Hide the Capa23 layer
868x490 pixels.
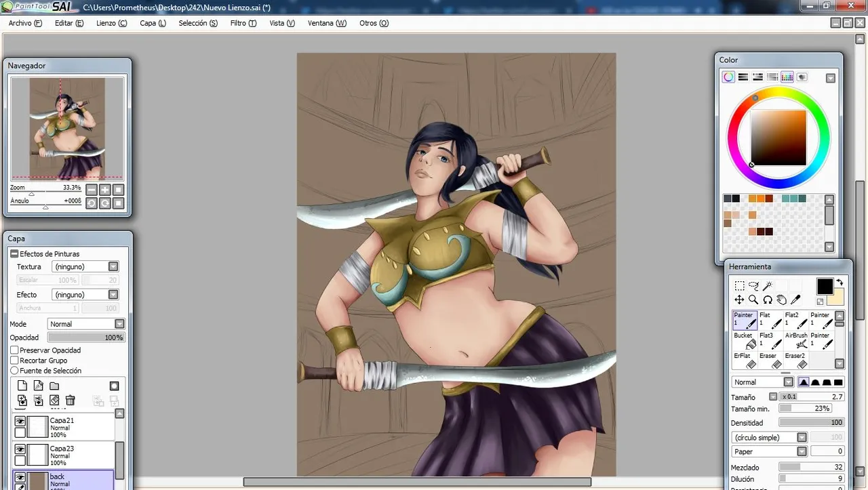click(20, 449)
